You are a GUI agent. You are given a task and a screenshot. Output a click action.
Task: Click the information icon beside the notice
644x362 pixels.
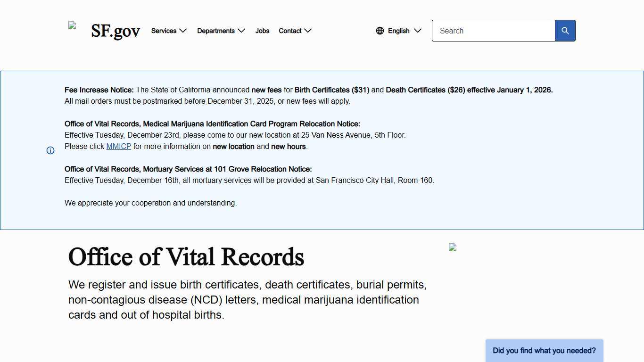coord(50,150)
